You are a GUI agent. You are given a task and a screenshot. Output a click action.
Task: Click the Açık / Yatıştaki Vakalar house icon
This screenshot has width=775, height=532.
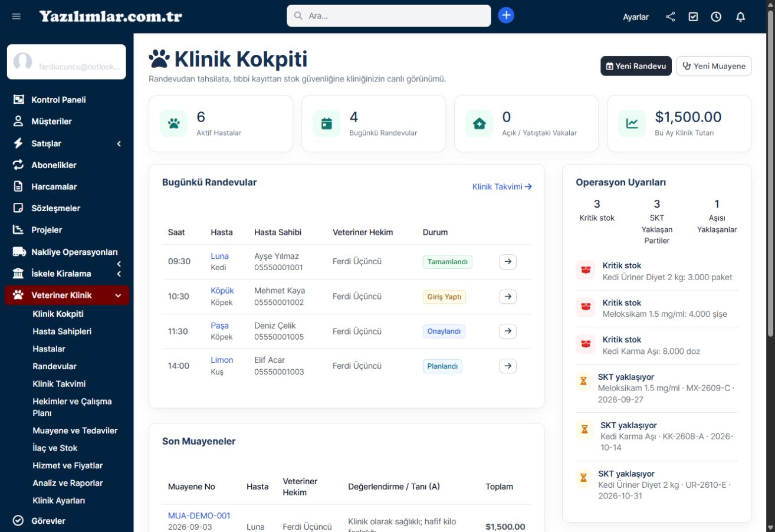point(480,124)
